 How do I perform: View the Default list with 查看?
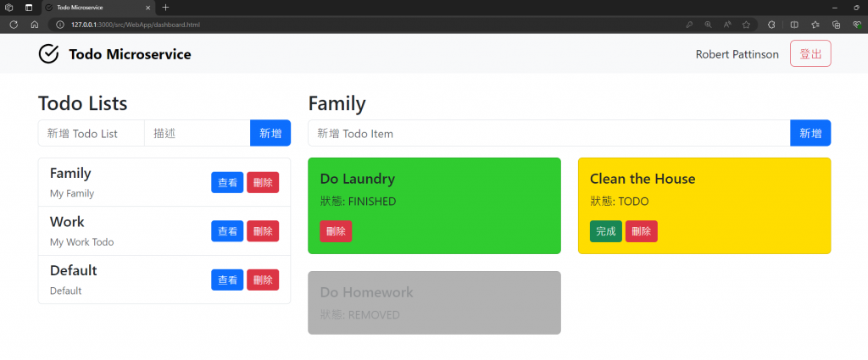pos(227,280)
